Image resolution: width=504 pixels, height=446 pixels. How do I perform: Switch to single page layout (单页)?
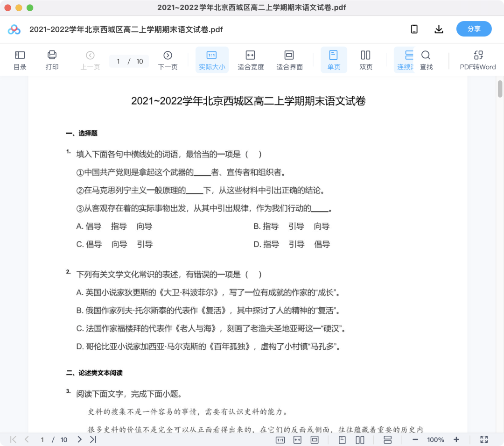tap(334, 60)
